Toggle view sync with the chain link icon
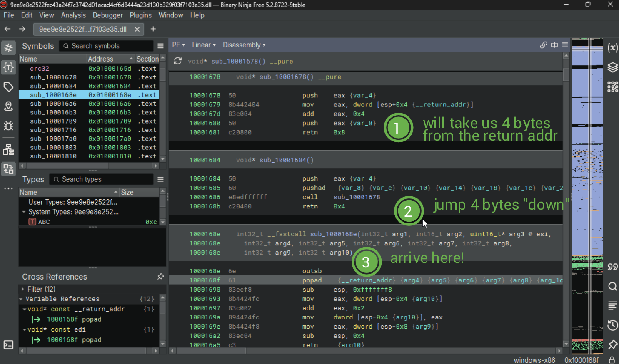The image size is (619, 364). coord(543,45)
